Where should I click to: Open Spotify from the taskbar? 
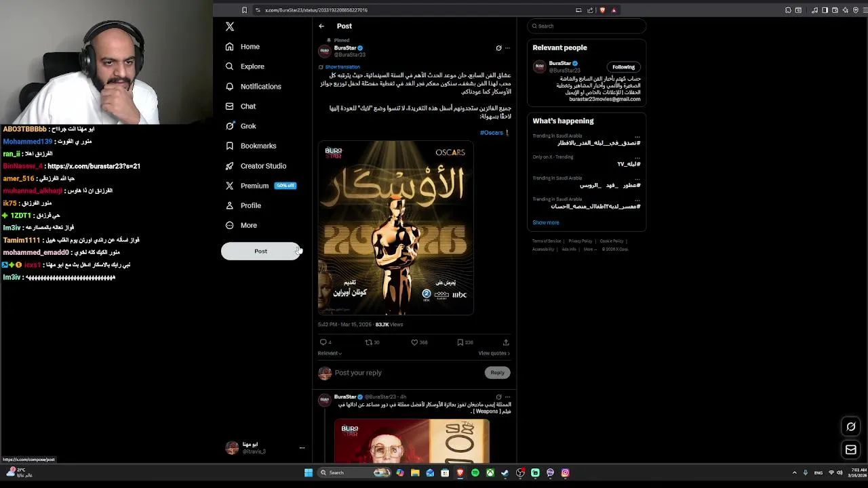pyautogui.click(x=475, y=472)
